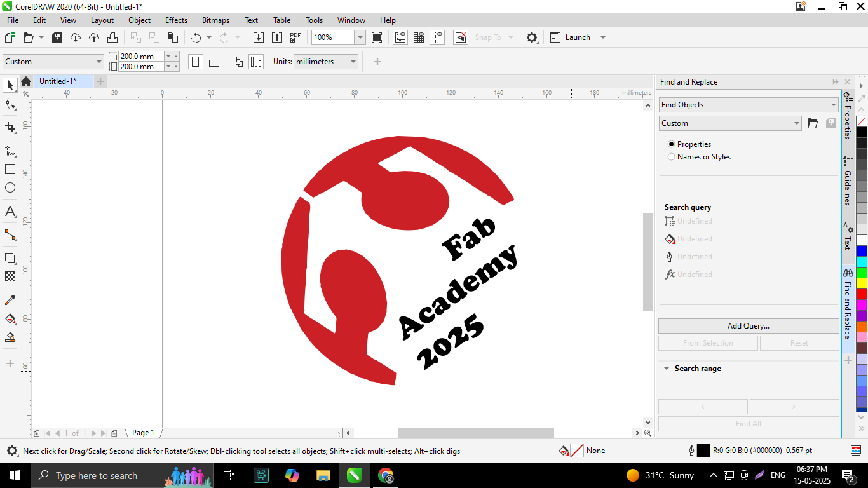The width and height of the screenshot is (868, 488).
Task: Select the Freehand drawing tool
Action: (10, 151)
